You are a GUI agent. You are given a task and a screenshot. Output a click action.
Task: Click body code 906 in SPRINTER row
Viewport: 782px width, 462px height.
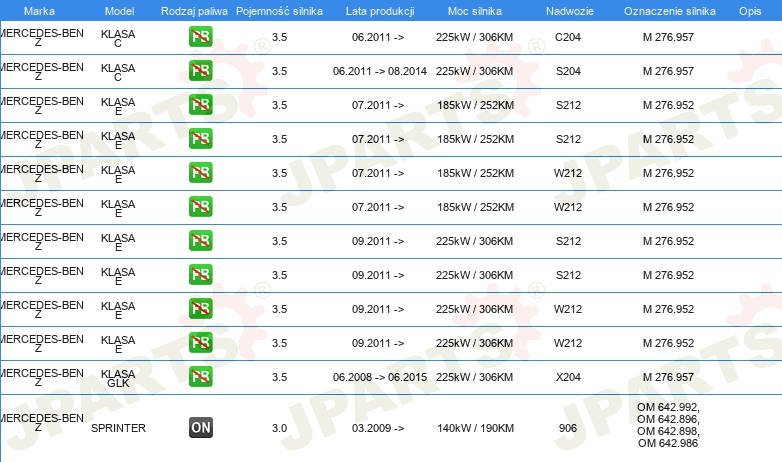pyautogui.click(x=568, y=428)
